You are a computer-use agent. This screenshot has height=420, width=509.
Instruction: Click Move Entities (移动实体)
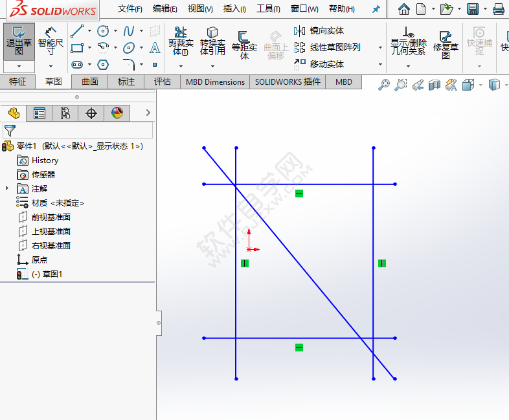pyautogui.click(x=319, y=64)
